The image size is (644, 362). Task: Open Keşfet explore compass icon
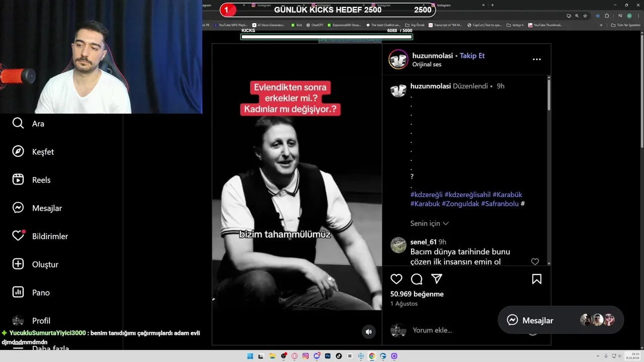click(x=18, y=151)
